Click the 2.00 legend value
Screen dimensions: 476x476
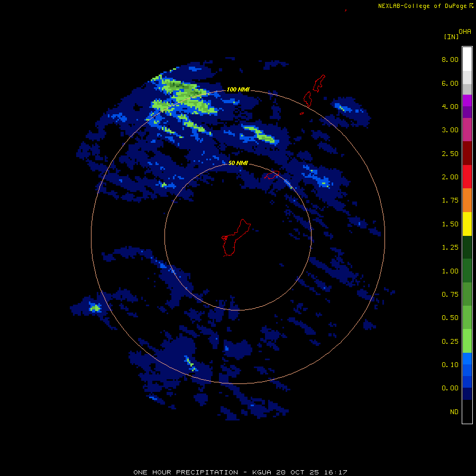[450, 177]
